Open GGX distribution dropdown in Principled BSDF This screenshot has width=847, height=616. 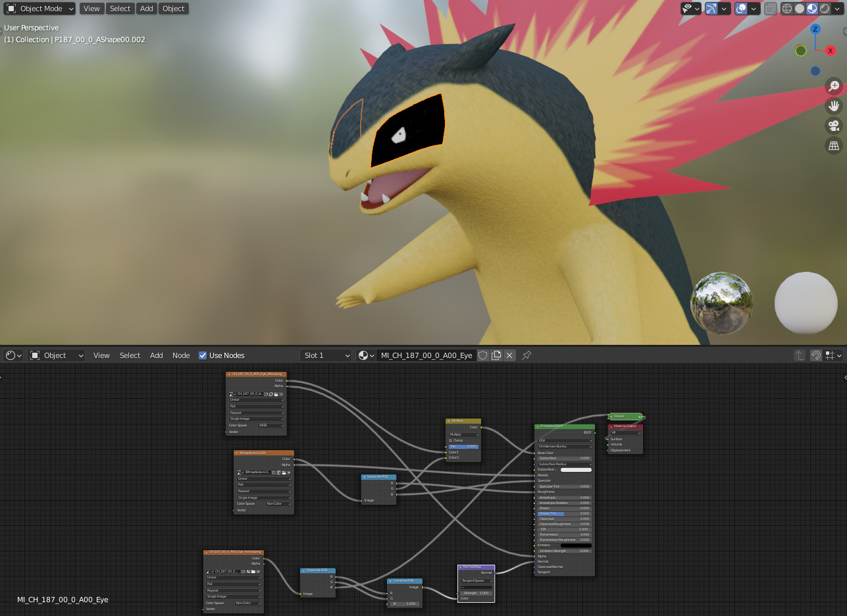click(x=565, y=440)
